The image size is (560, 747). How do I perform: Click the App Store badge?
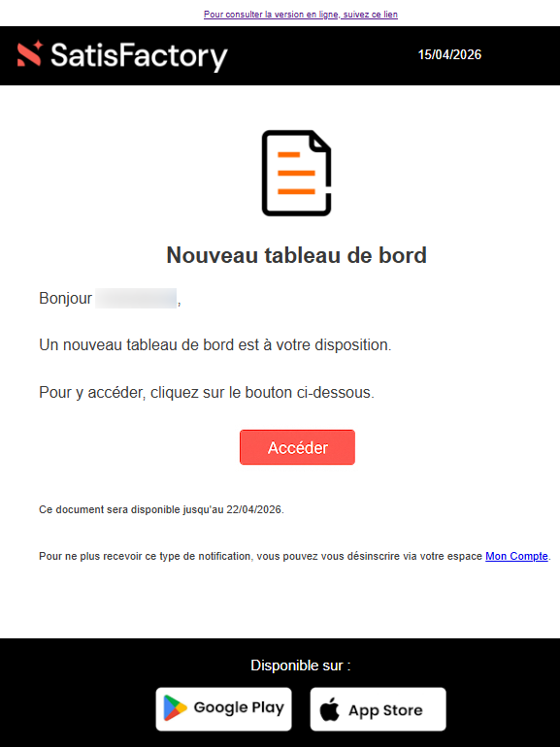point(378,709)
